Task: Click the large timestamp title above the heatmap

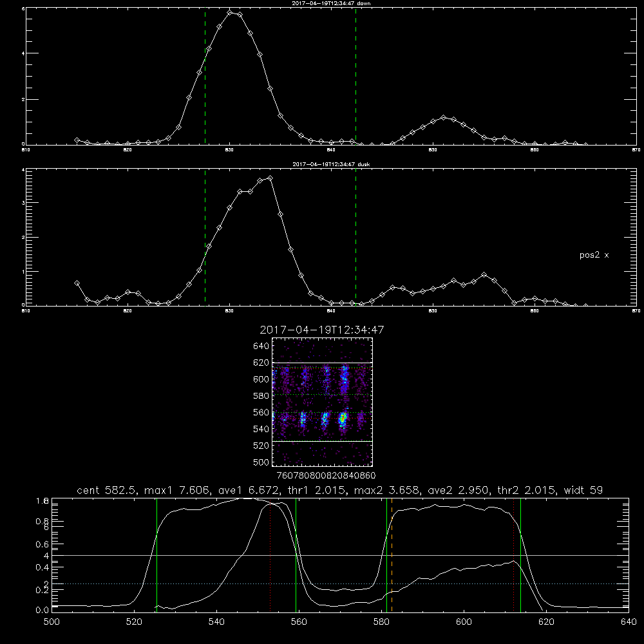Action: click(x=321, y=330)
